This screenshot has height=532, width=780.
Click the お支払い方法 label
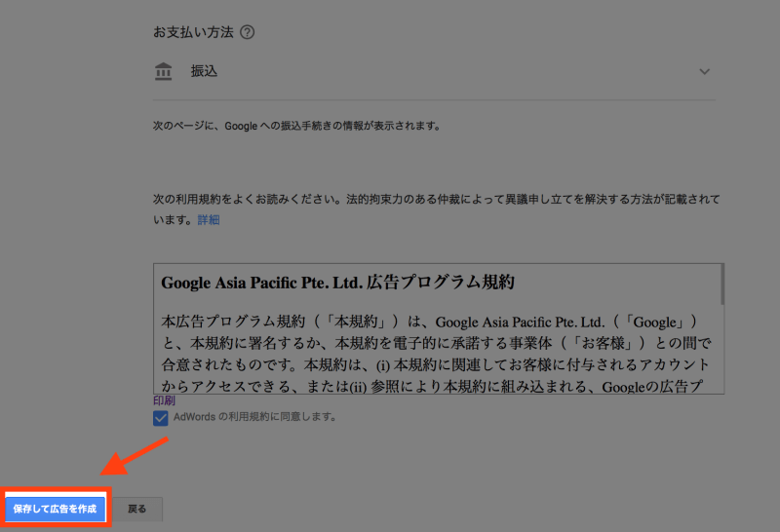193,32
